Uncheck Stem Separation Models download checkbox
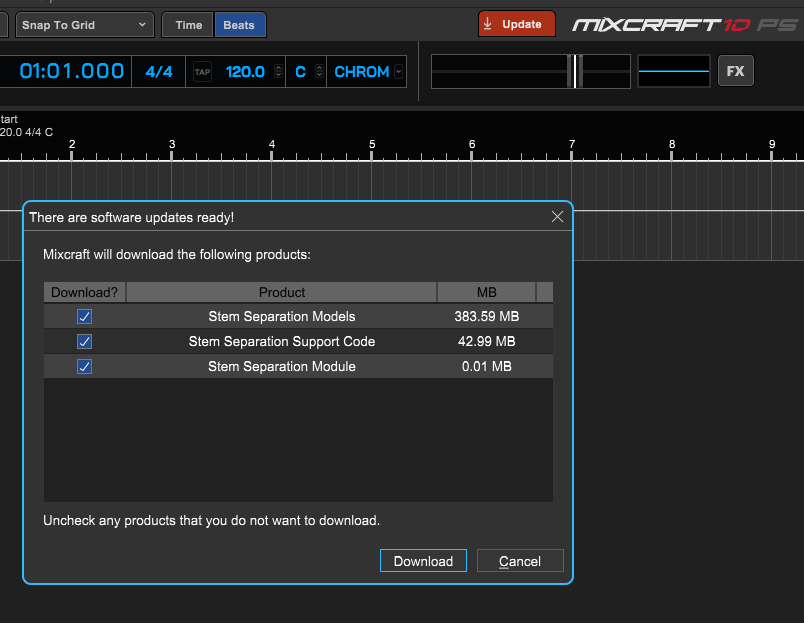Screen dimensions: 804x623 [85, 316]
